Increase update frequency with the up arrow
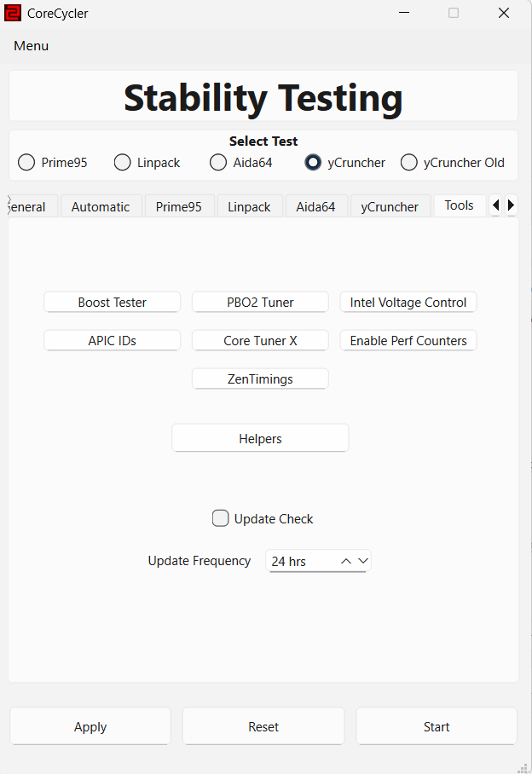Screen dimensions: 532x774 [346, 561]
